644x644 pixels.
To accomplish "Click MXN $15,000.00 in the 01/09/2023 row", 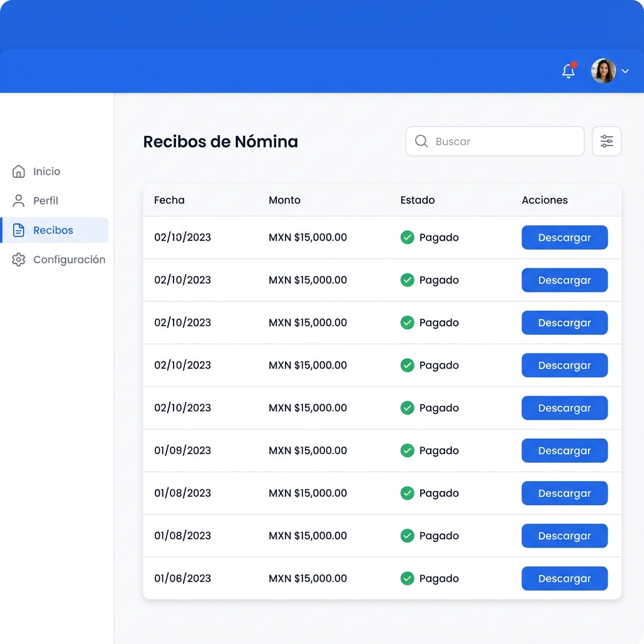I will [308, 450].
